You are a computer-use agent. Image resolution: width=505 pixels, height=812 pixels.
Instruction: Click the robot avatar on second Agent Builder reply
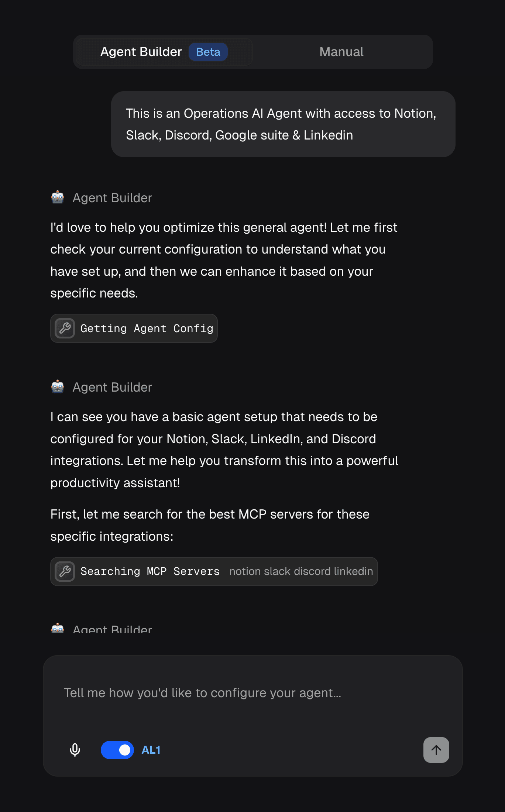(x=58, y=387)
